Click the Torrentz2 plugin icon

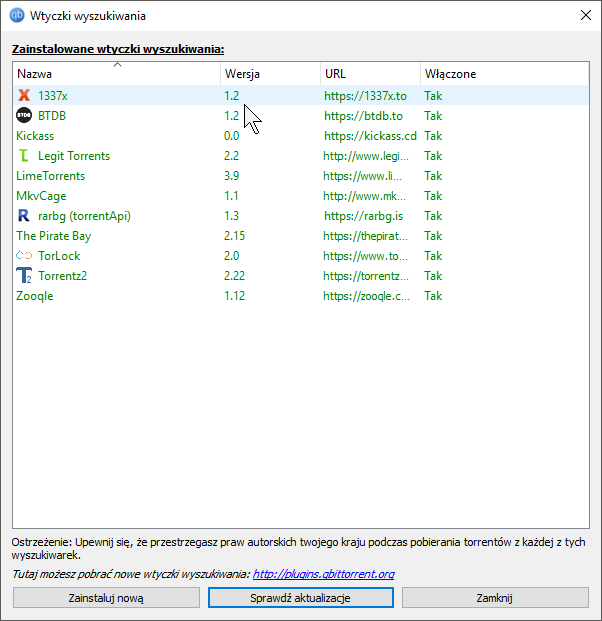[x=24, y=276]
